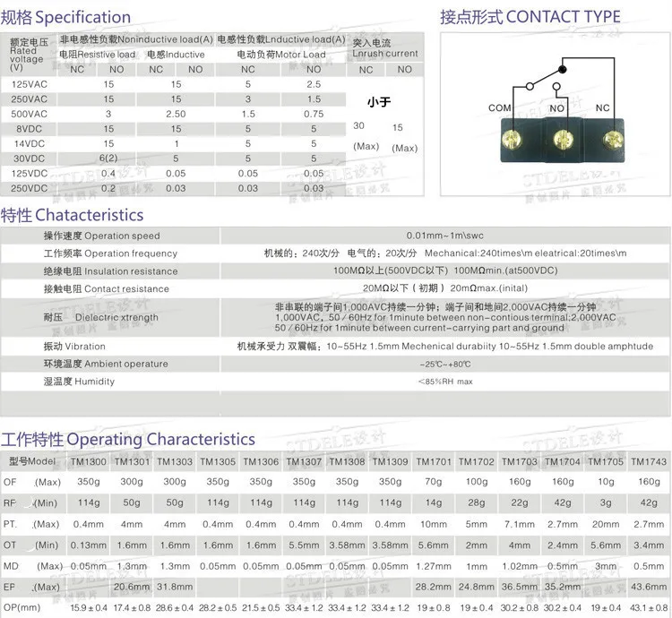Click the 电阻Resistive load column header
This screenshot has height=618, width=672.
(98, 55)
